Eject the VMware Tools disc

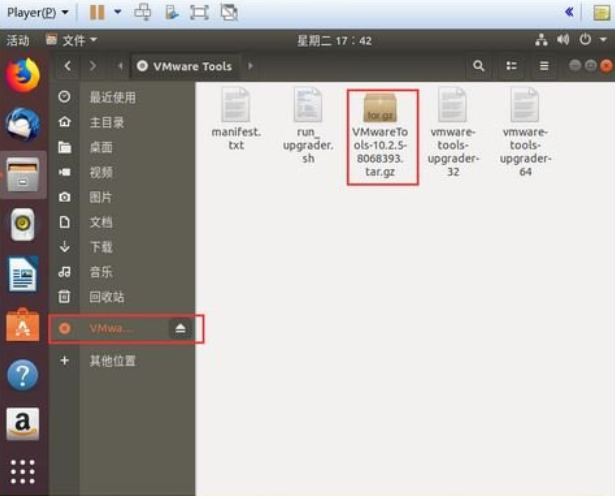[180, 328]
